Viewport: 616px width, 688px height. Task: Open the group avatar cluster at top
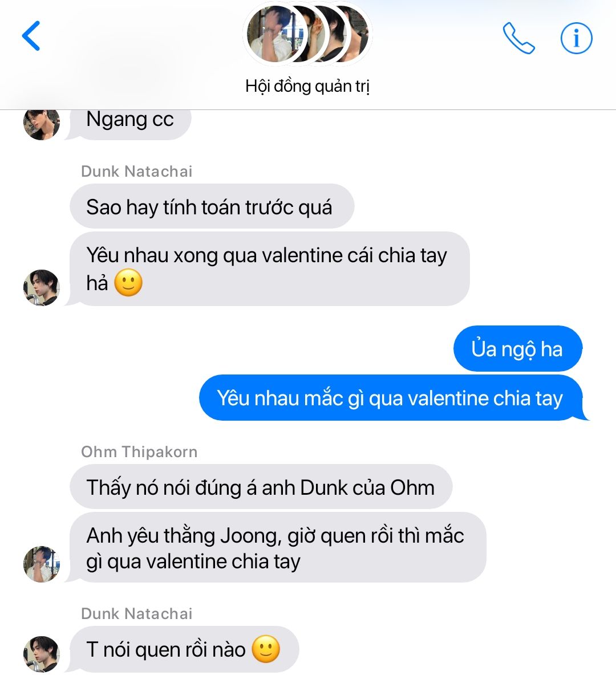pyautogui.click(x=308, y=34)
